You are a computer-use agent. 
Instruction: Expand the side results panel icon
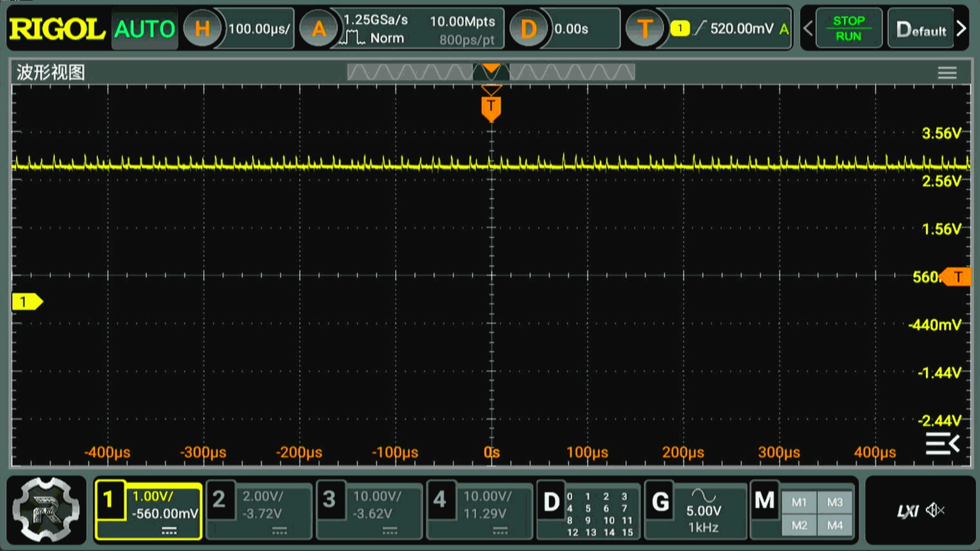tap(943, 443)
